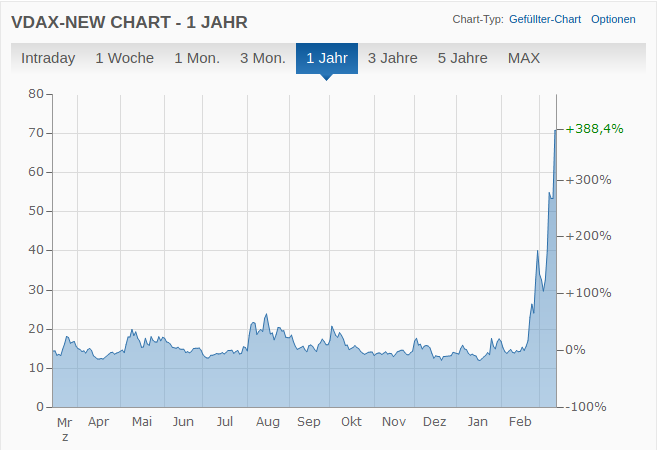The image size is (659, 450).
Task: Click the +200% axis label
Action: [588, 236]
